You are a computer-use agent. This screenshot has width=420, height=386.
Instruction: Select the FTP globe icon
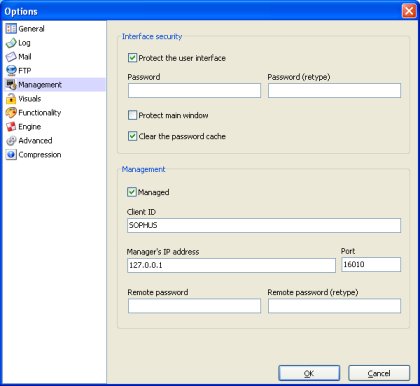click(11, 71)
